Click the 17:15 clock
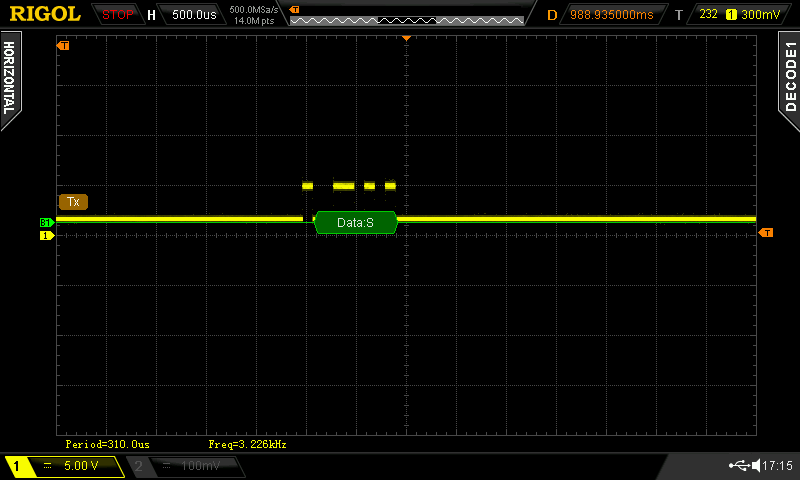 click(x=778, y=465)
